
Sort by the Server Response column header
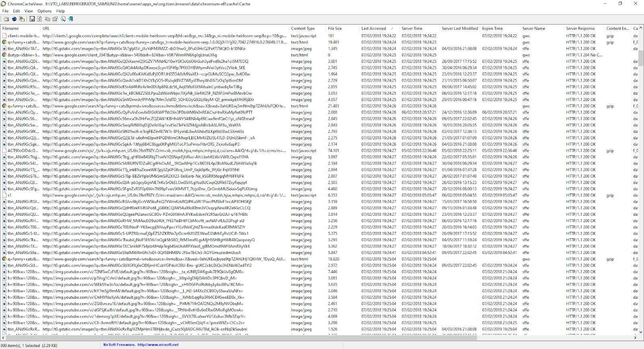tap(584, 29)
